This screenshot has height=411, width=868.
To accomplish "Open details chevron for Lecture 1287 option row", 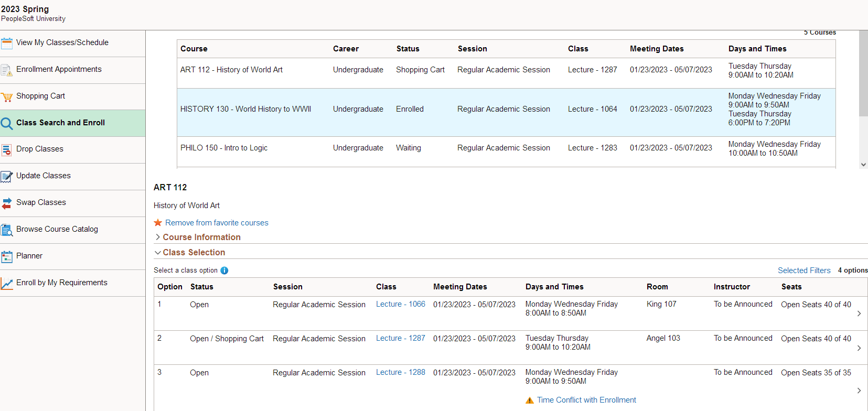I will [859, 348].
